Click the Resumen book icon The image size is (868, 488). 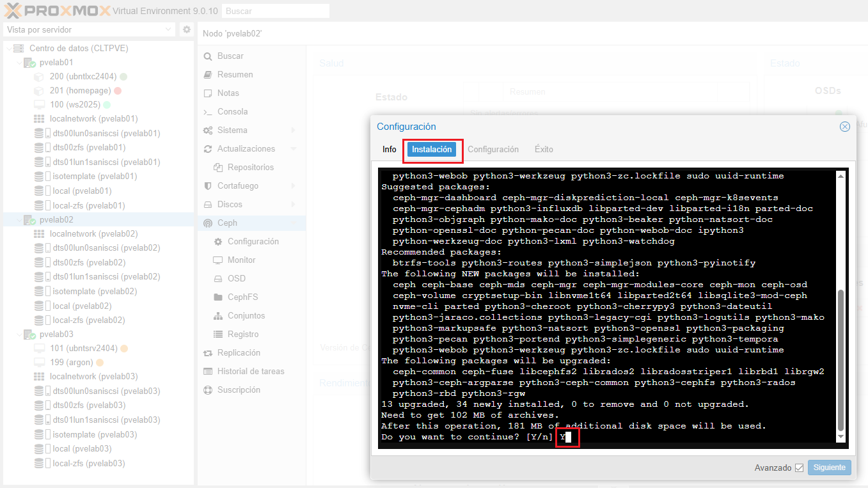tap(207, 75)
